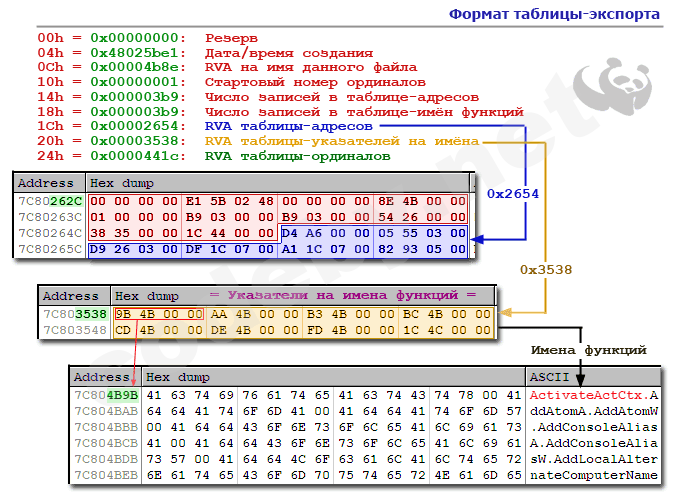Click bytes '8E 4B 00 00'

click(x=422, y=201)
